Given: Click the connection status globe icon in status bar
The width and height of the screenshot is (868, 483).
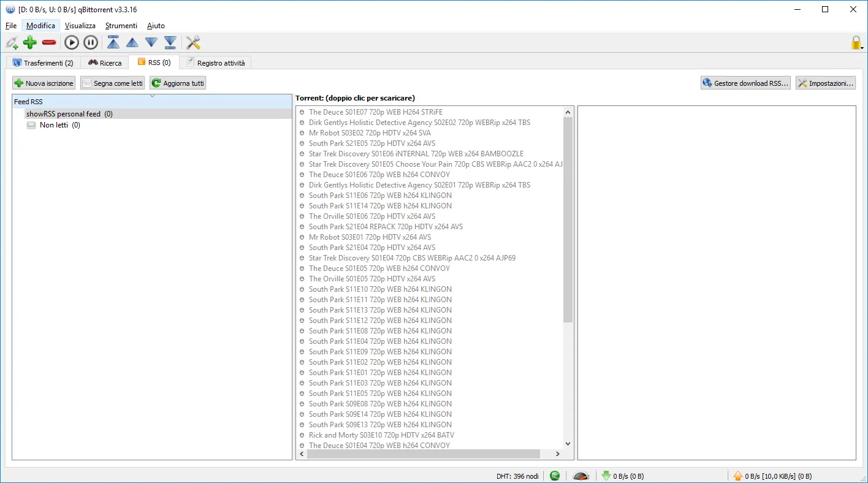Looking at the screenshot, I should click(555, 476).
